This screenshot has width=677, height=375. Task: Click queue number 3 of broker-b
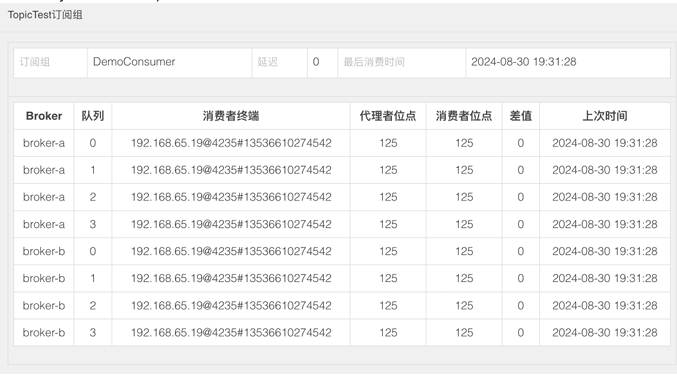[x=93, y=333]
